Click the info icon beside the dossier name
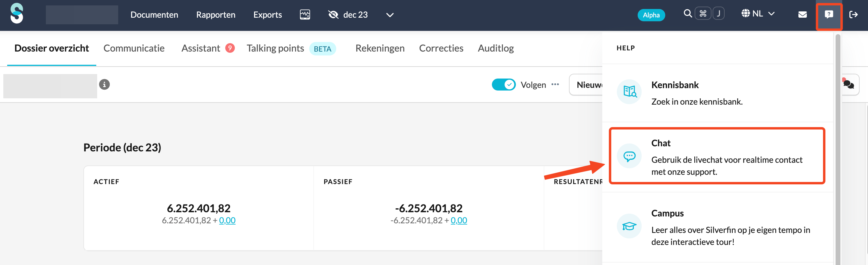This screenshot has height=265, width=868. click(x=104, y=84)
